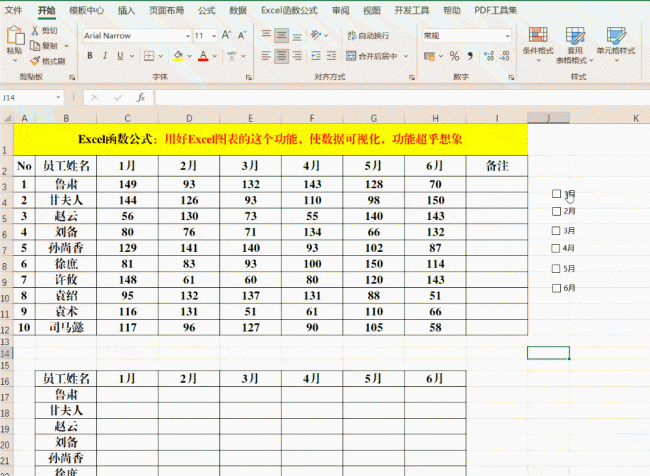Viewport: 650px width, 476px height.
Task: Switch to the 插入 (Insert) tab
Action: (126, 10)
